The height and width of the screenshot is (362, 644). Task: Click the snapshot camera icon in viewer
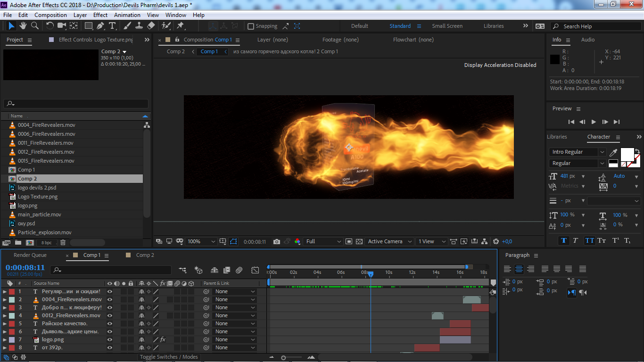click(x=277, y=241)
